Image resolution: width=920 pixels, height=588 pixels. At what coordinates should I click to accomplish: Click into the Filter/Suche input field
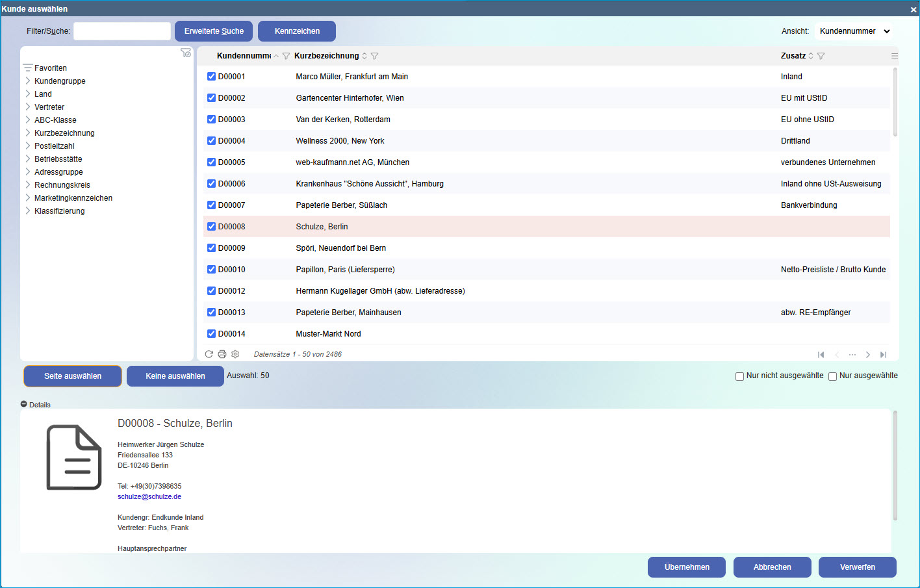pos(122,31)
